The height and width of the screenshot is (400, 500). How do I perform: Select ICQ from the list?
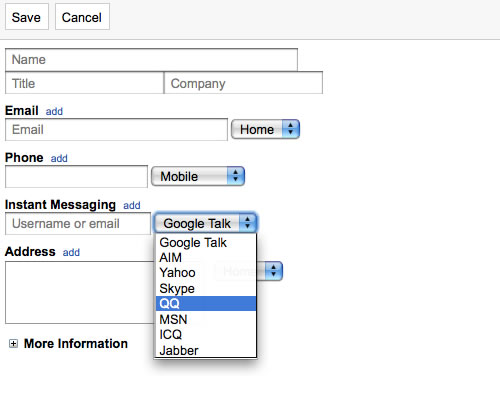pos(206,334)
